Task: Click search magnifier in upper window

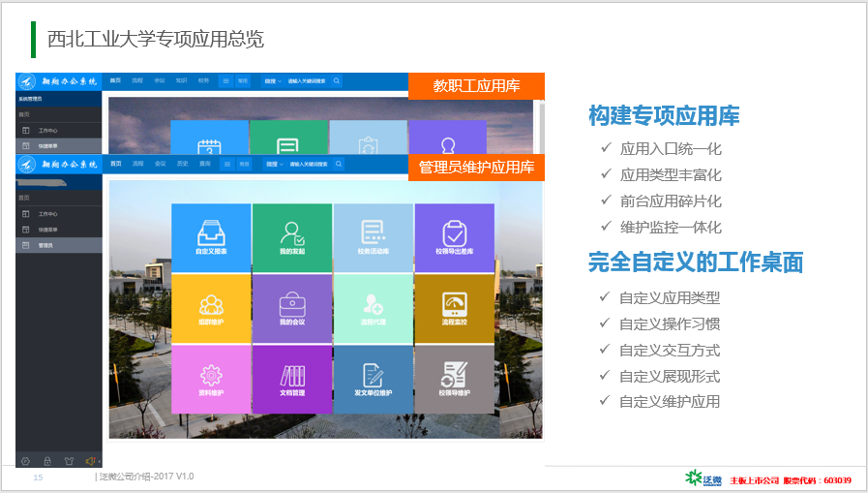Action: click(x=337, y=80)
